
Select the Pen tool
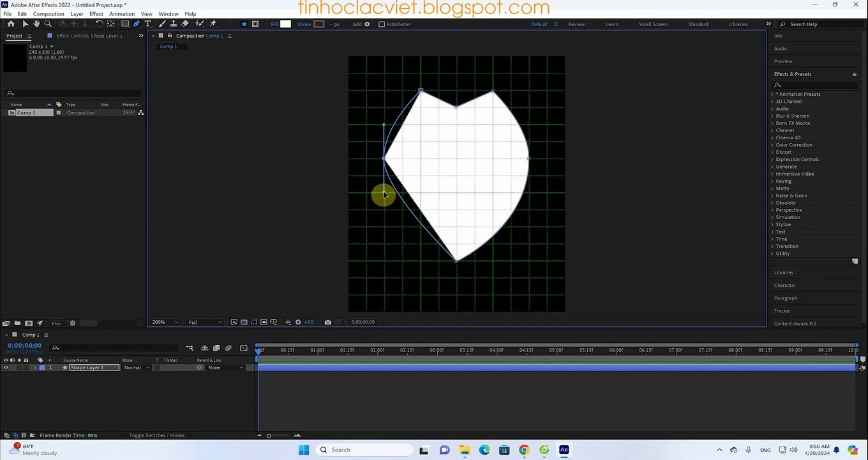click(x=137, y=24)
